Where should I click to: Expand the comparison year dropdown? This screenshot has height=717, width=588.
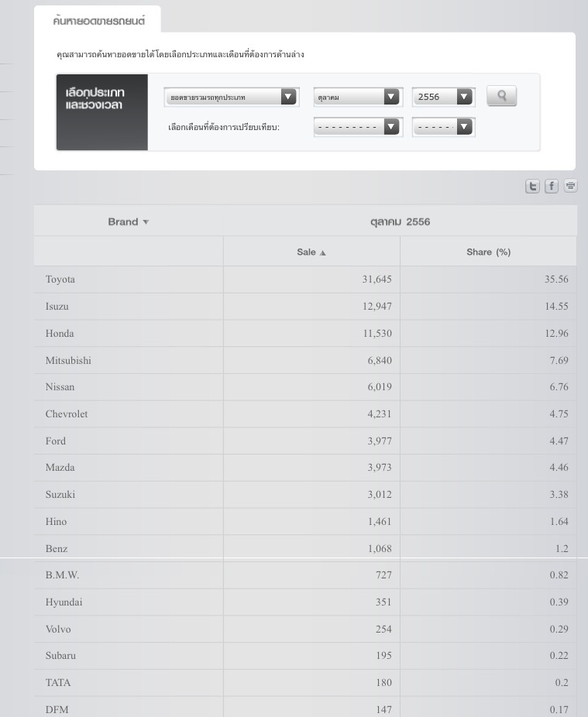464,126
